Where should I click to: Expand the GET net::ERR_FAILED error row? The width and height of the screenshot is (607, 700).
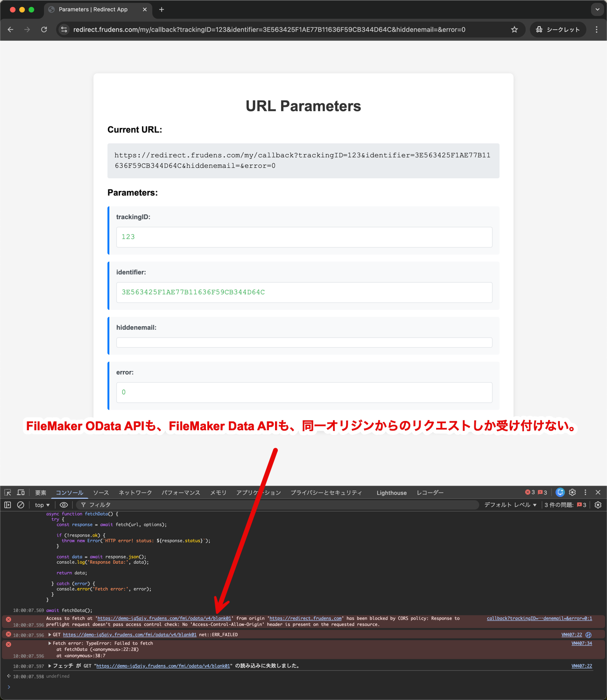[50, 635]
